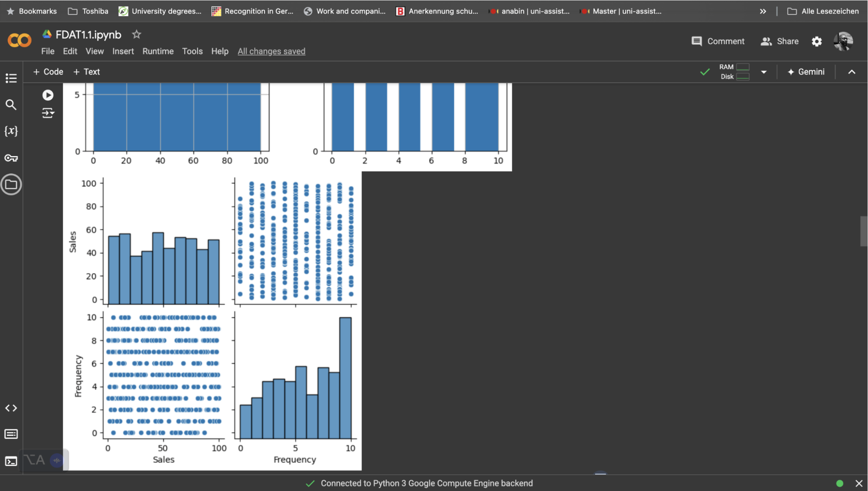The image size is (868, 491).
Task: Open the code snippets panel
Action: pyautogui.click(x=11, y=408)
